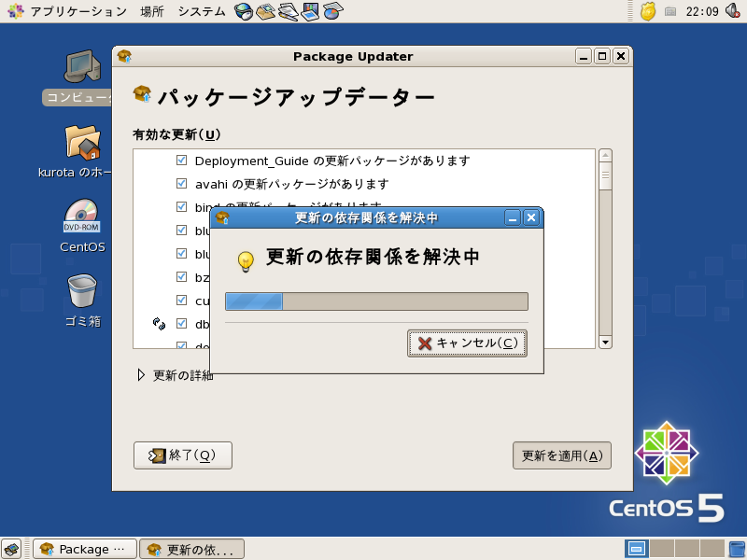Screen dimensions: 747x560
Task: Open the アプリケーション menu
Action: coord(78,11)
